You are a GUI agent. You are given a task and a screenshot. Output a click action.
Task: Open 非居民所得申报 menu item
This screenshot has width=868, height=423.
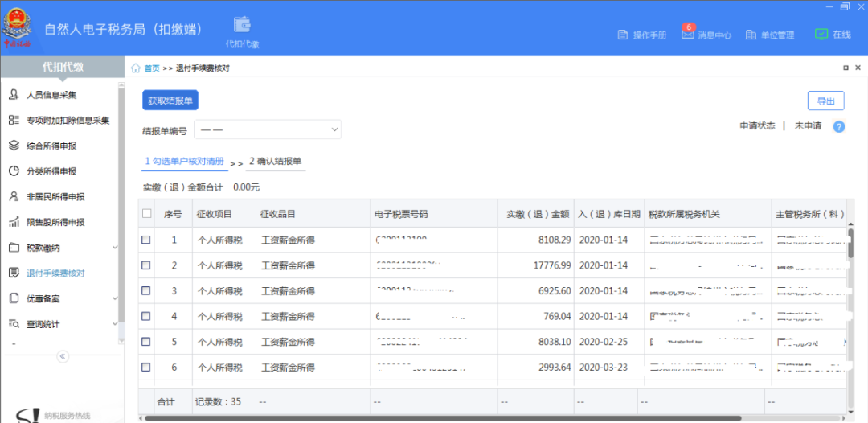[55, 196]
